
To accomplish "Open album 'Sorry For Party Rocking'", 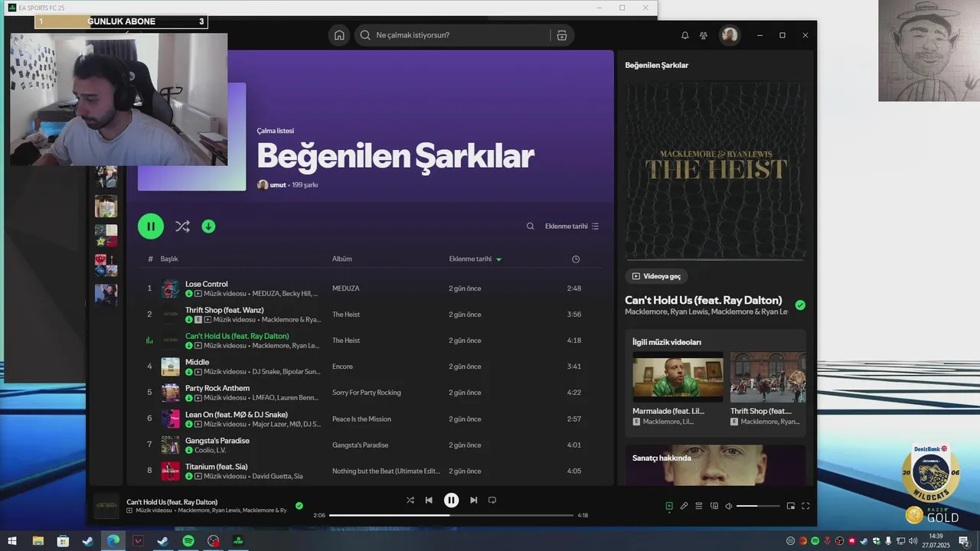I will (x=366, y=393).
